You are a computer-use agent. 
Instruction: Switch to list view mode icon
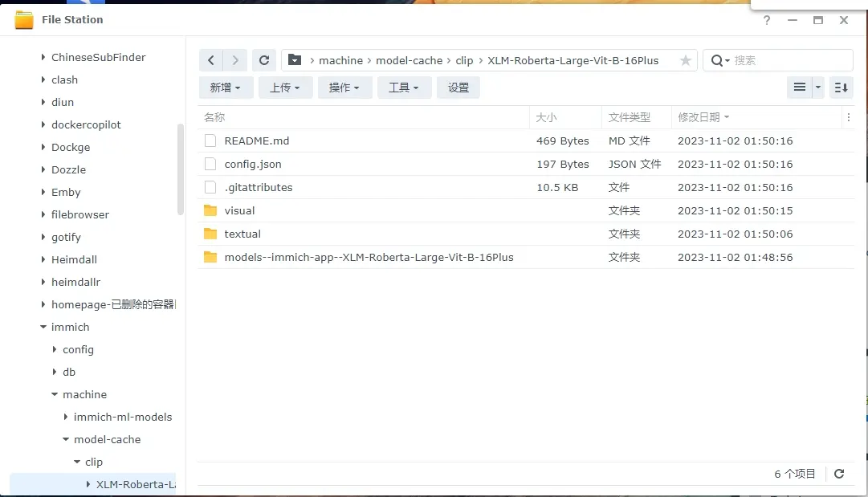(x=800, y=88)
